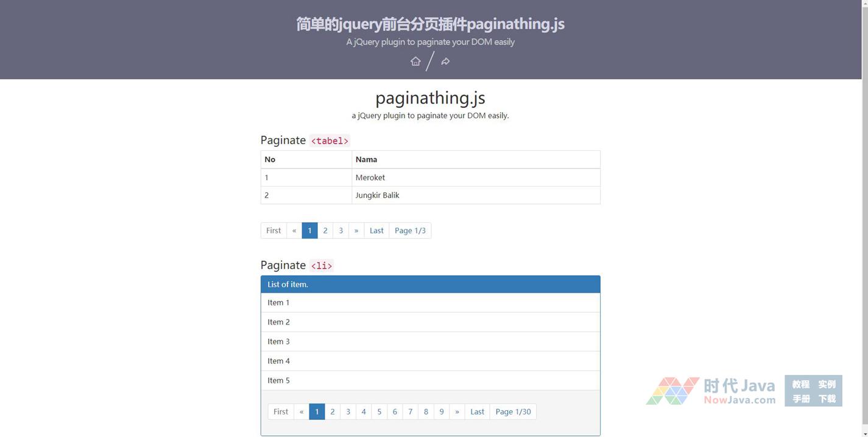868x437 pixels.
Task: Click the 教程 link in watermark box
Action: click(800, 384)
